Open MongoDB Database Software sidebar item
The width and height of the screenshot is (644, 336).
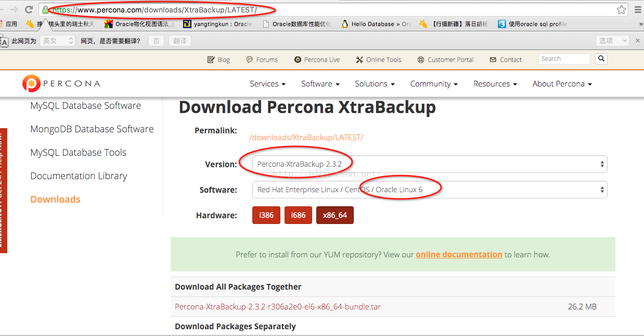pos(92,129)
